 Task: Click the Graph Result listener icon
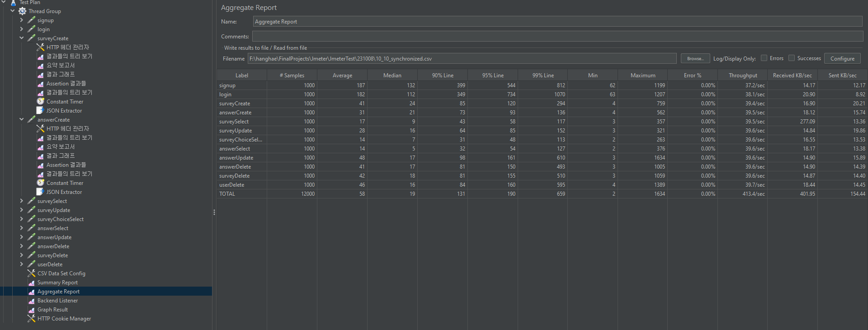31,309
